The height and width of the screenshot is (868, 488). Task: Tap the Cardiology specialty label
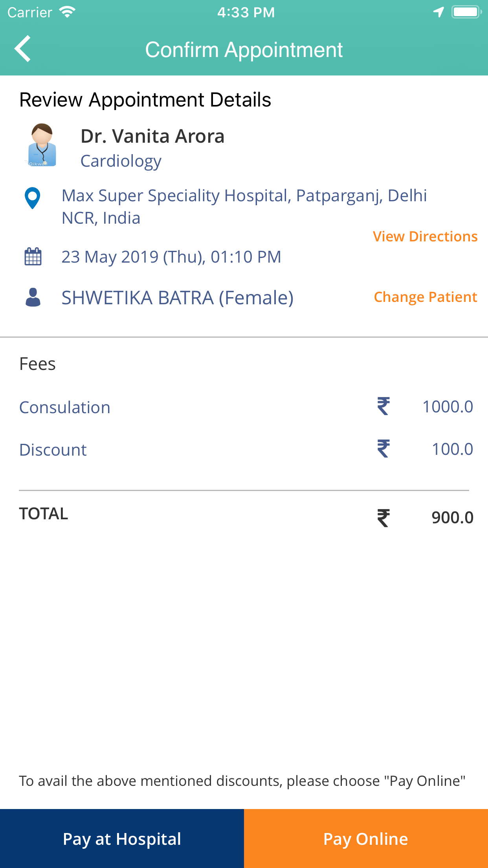[121, 161]
